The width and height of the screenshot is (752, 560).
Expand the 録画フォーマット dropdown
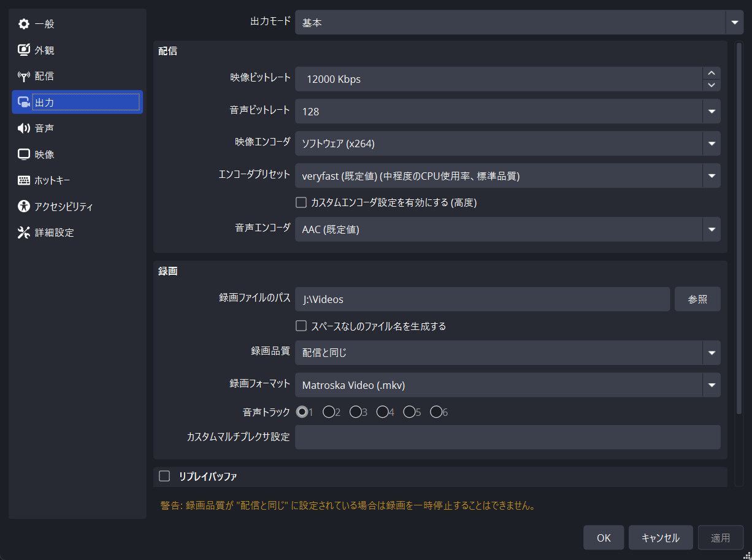[712, 385]
